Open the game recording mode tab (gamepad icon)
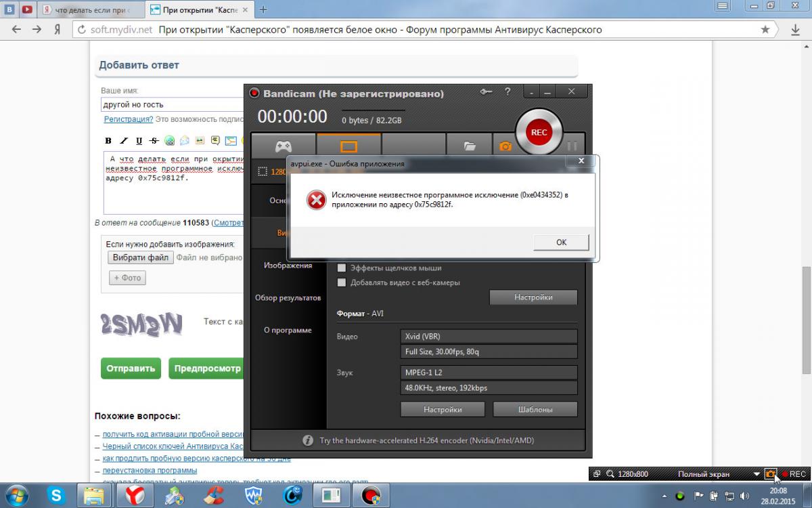The image size is (812, 508). click(x=283, y=146)
